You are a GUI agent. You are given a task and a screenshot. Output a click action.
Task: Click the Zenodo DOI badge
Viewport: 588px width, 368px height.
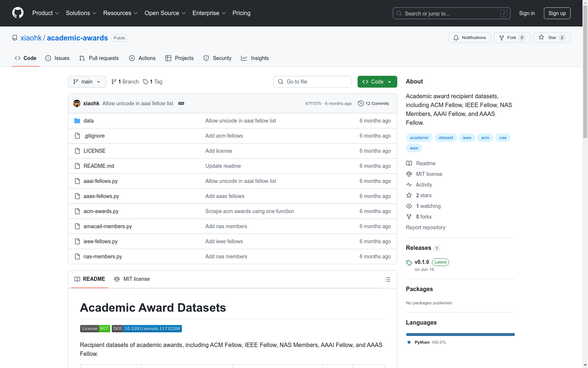pyautogui.click(x=147, y=329)
